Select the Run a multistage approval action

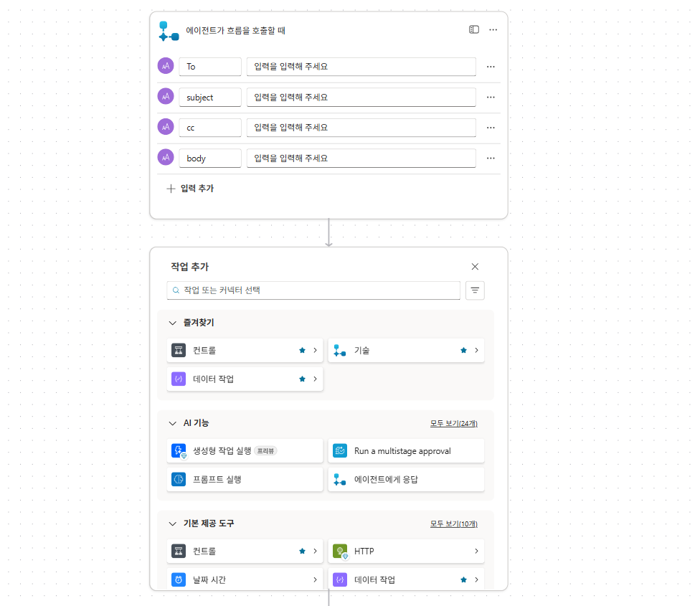coord(406,450)
